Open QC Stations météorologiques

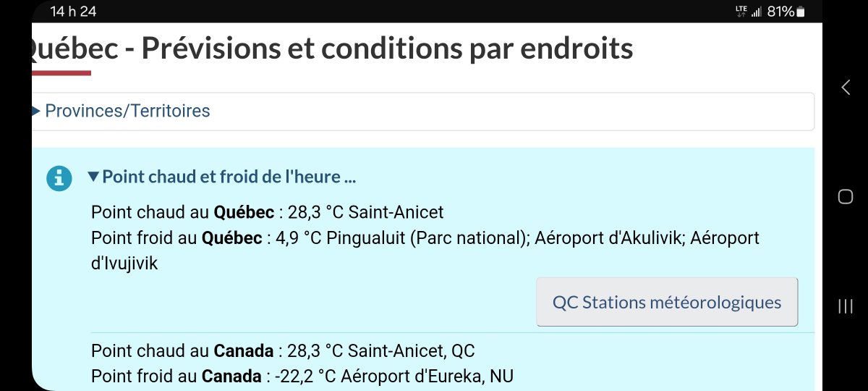(x=666, y=302)
